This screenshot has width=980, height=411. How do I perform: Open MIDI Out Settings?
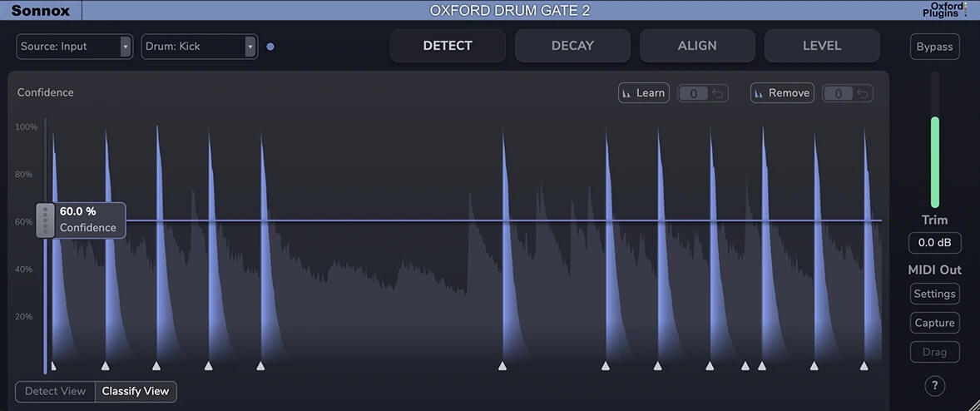934,294
